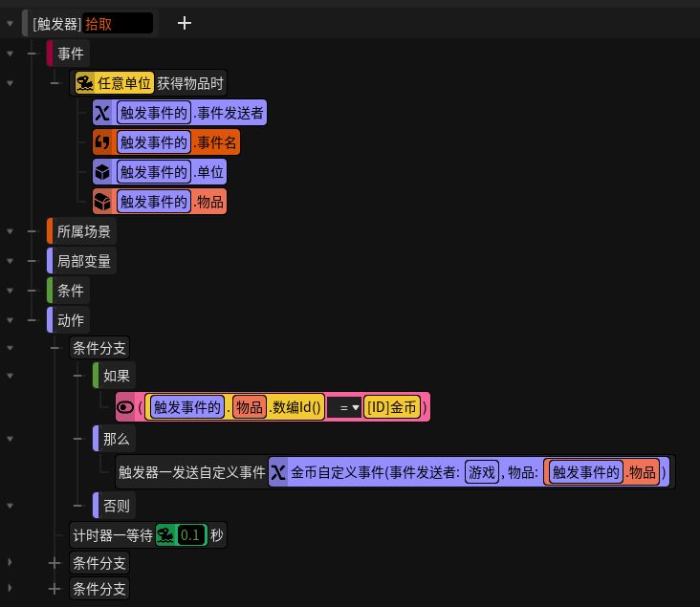Open the = comparison operator dropdown
This screenshot has height=607, width=700.
344,407
